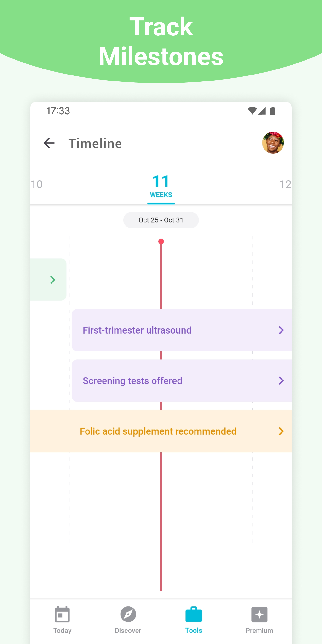The height and width of the screenshot is (644, 322).
Task: Tap the Today calendar icon
Action: tap(62, 614)
